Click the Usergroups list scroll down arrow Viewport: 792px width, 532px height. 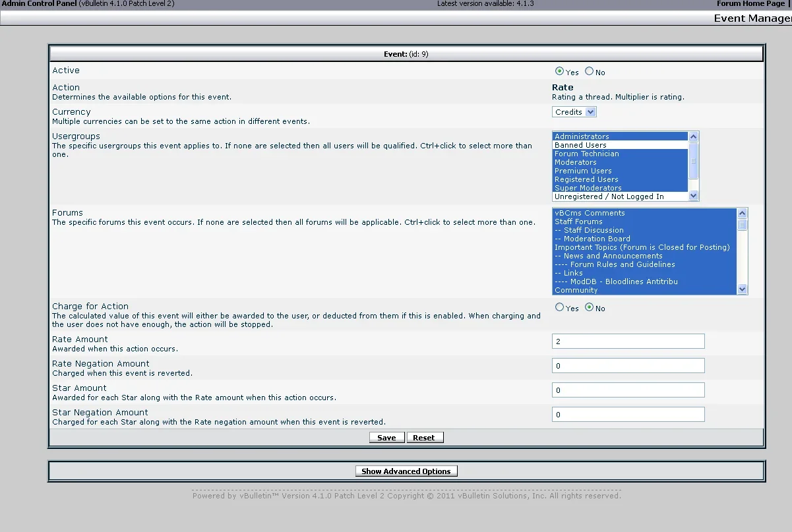[x=693, y=196]
